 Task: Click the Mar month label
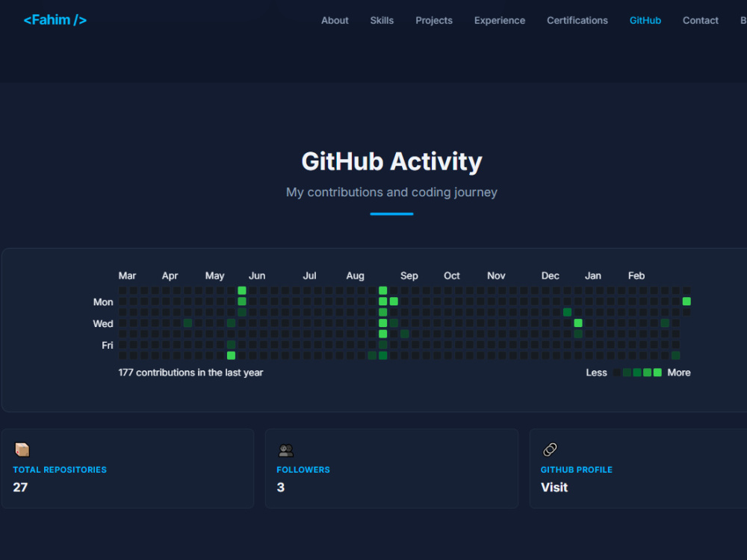(x=127, y=276)
